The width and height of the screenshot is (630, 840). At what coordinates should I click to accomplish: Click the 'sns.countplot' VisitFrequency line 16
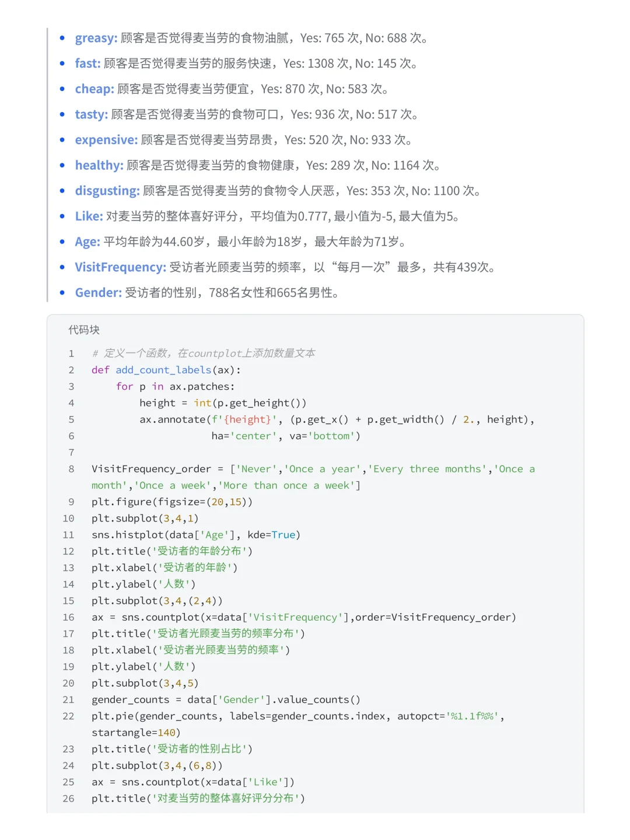coord(304,617)
